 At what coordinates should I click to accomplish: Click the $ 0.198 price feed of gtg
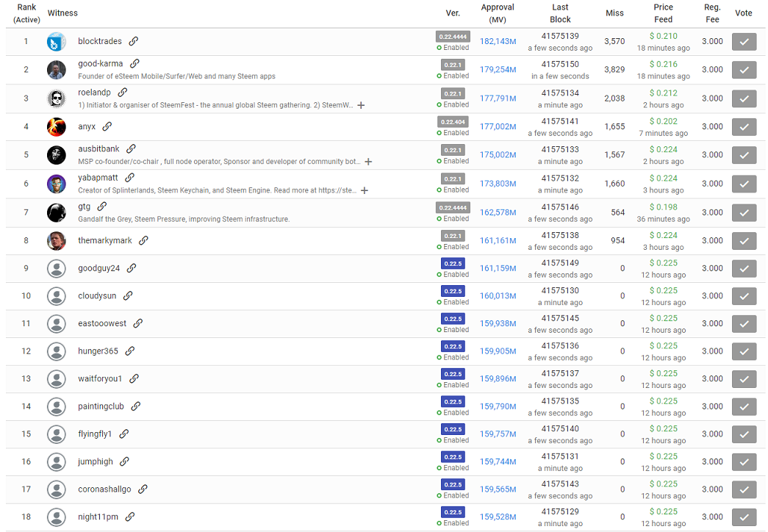(x=663, y=207)
